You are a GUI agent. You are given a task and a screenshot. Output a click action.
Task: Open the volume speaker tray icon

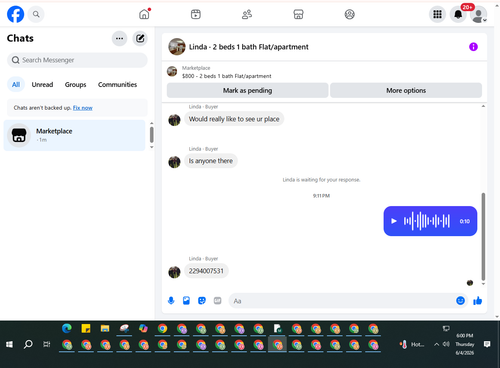point(446,344)
